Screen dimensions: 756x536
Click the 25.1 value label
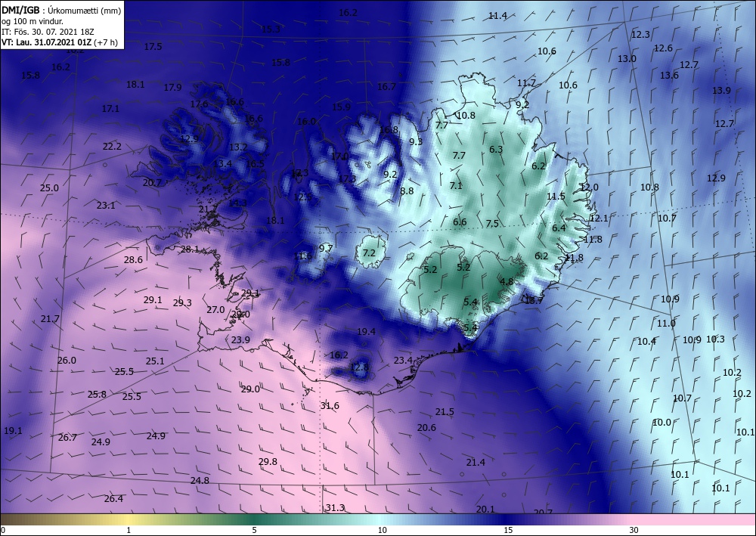click(x=155, y=361)
